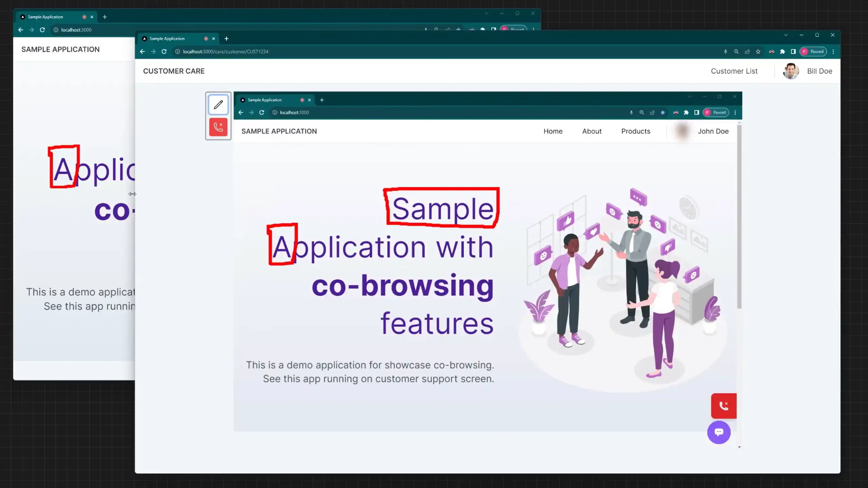Open the Customer List page
868x488 pixels.
(734, 71)
